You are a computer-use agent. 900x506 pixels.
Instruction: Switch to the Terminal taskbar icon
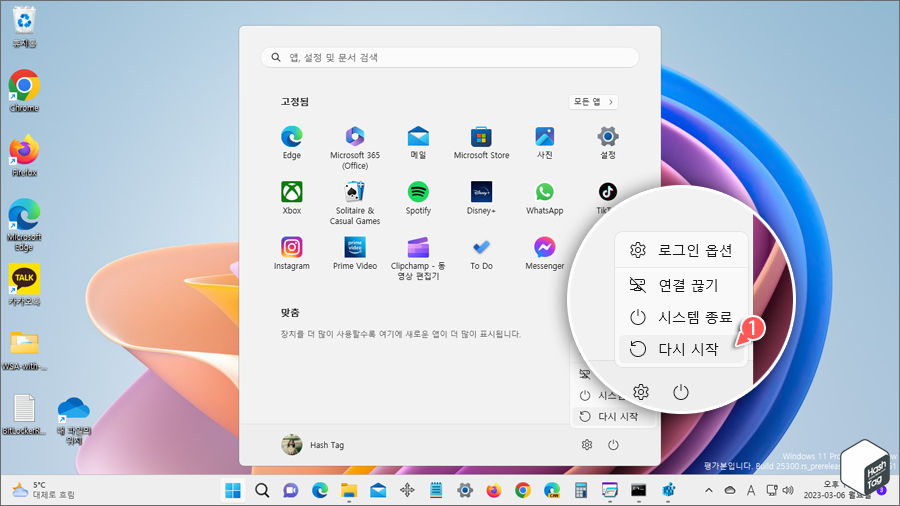638,491
